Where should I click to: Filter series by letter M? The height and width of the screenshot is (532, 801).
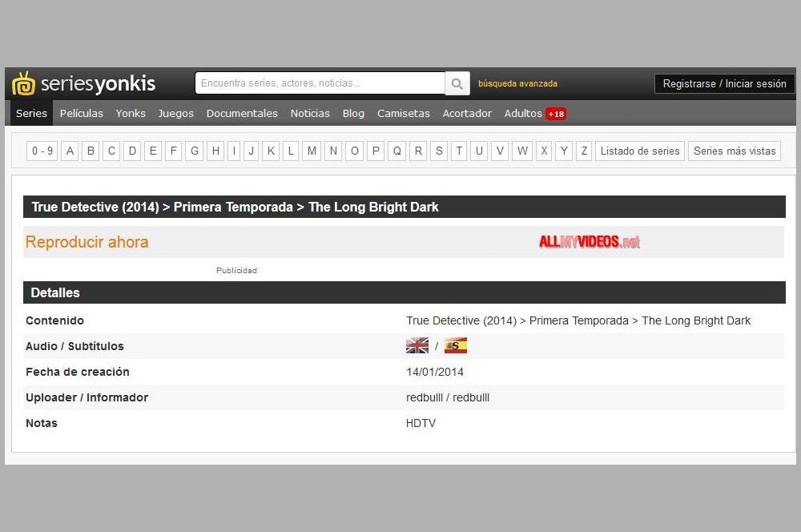312,151
